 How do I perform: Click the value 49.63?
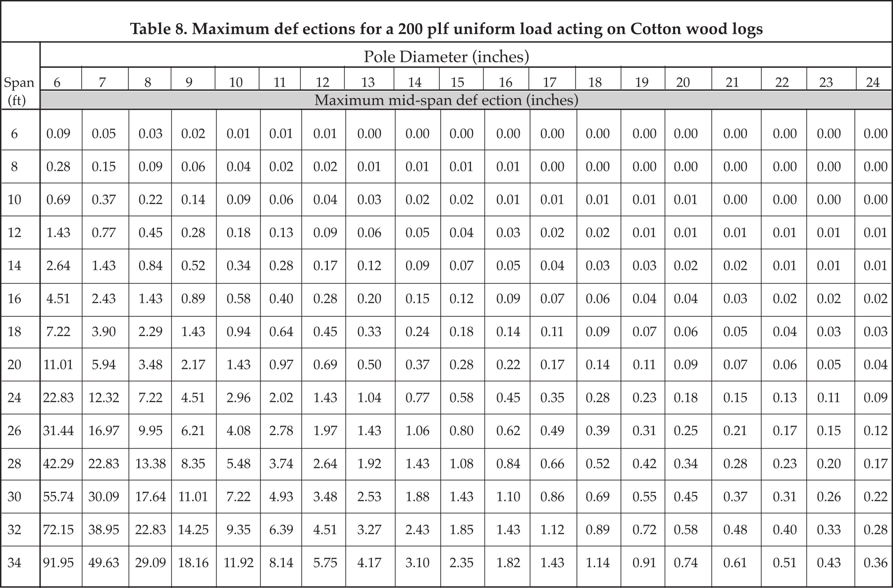pos(104,563)
